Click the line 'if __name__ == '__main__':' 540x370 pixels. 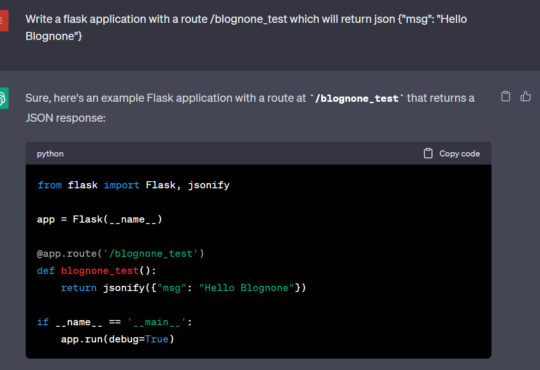(114, 322)
